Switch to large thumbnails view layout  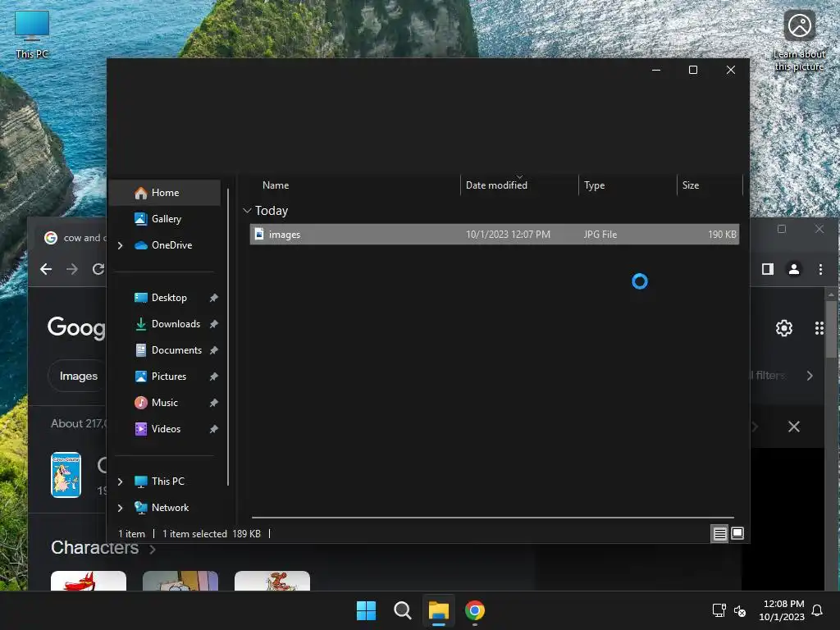click(737, 533)
